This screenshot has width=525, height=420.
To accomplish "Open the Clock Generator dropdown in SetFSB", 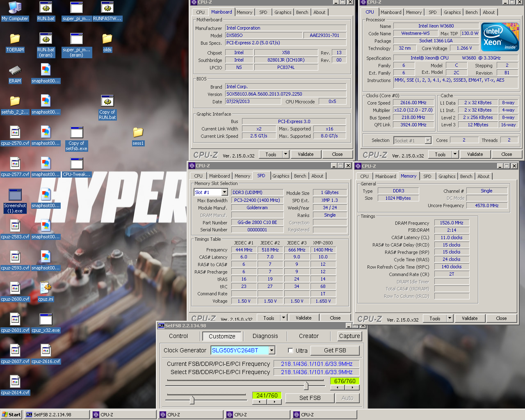I will pyautogui.click(x=272, y=350).
